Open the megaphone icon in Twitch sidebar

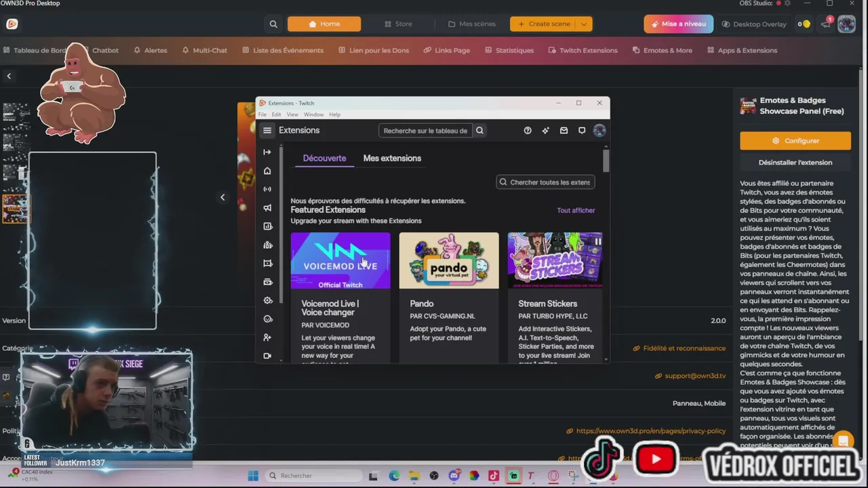267,208
